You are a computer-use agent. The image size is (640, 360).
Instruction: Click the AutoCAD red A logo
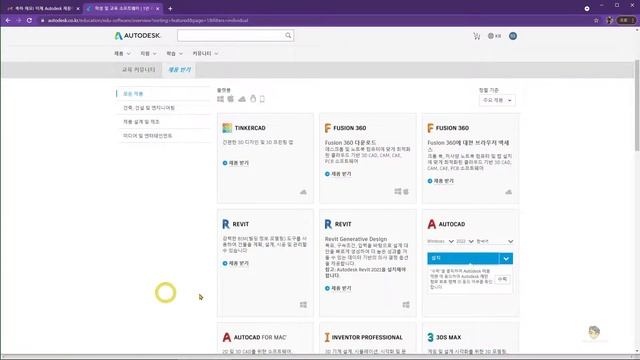tap(432, 224)
